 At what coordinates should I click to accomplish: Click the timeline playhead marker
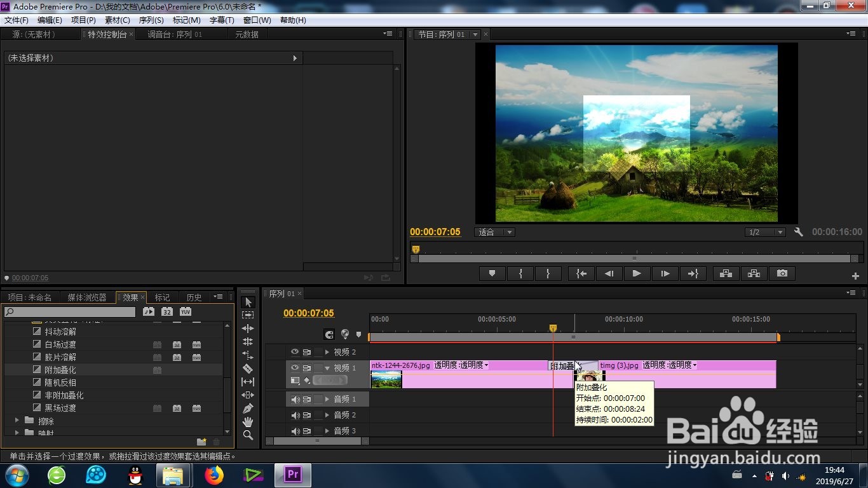[x=553, y=328]
